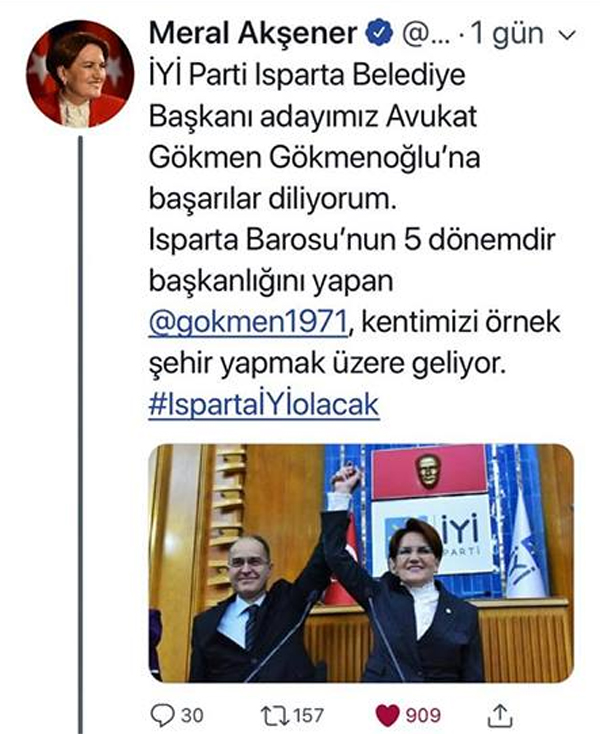Tap the 'başarılar diliyorum.' tweet text line

[x=272, y=199]
